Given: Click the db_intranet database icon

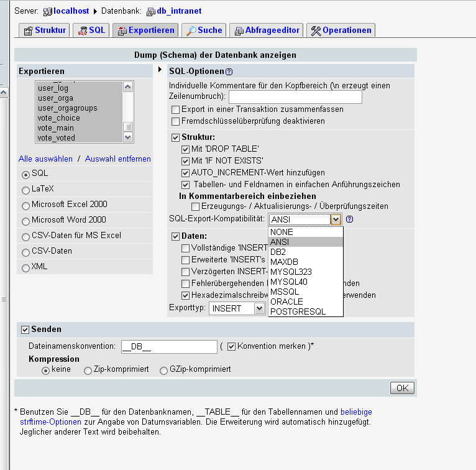Looking at the screenshot, I should tap(151, 11).
